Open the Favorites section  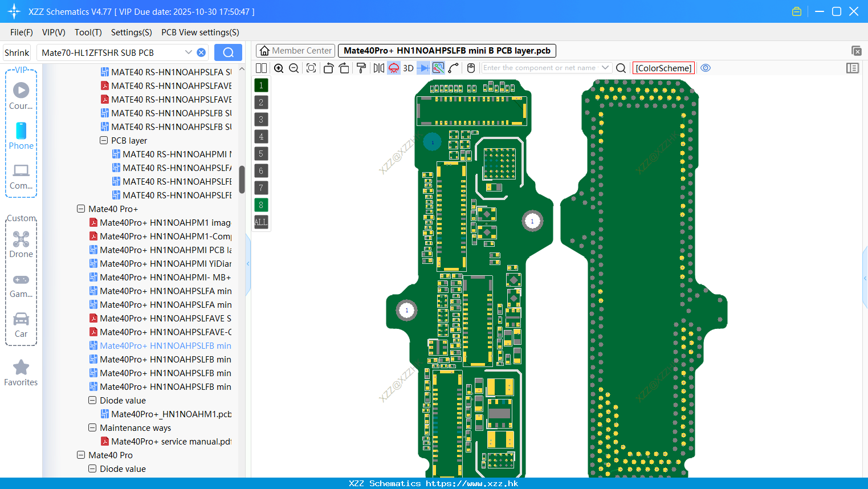tap(21, 373)
